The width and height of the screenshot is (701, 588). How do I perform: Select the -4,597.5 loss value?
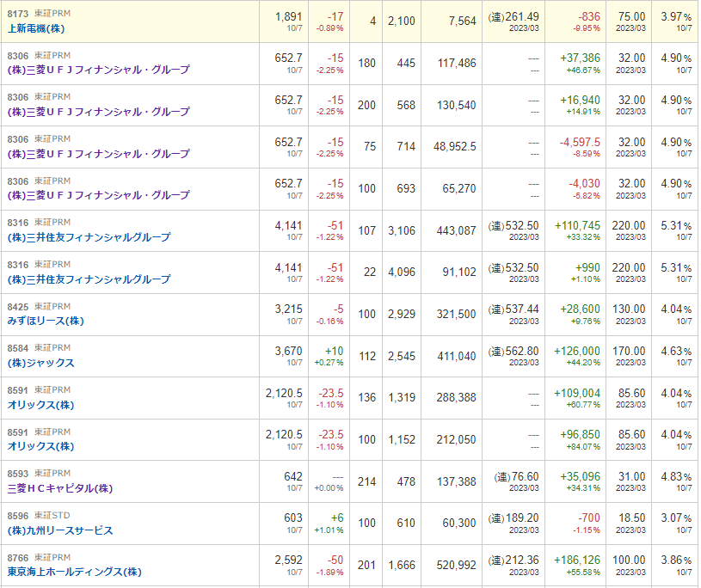point(580,142)
